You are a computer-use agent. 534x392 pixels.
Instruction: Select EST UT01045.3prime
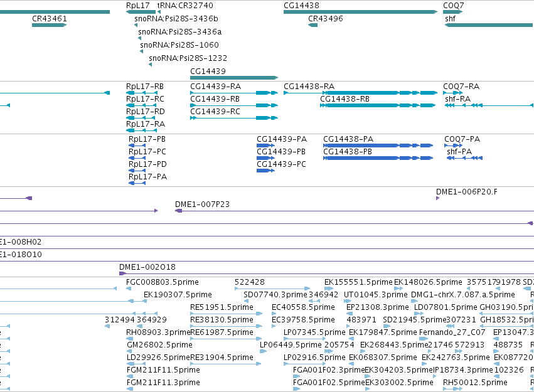[x=375, y=295]
